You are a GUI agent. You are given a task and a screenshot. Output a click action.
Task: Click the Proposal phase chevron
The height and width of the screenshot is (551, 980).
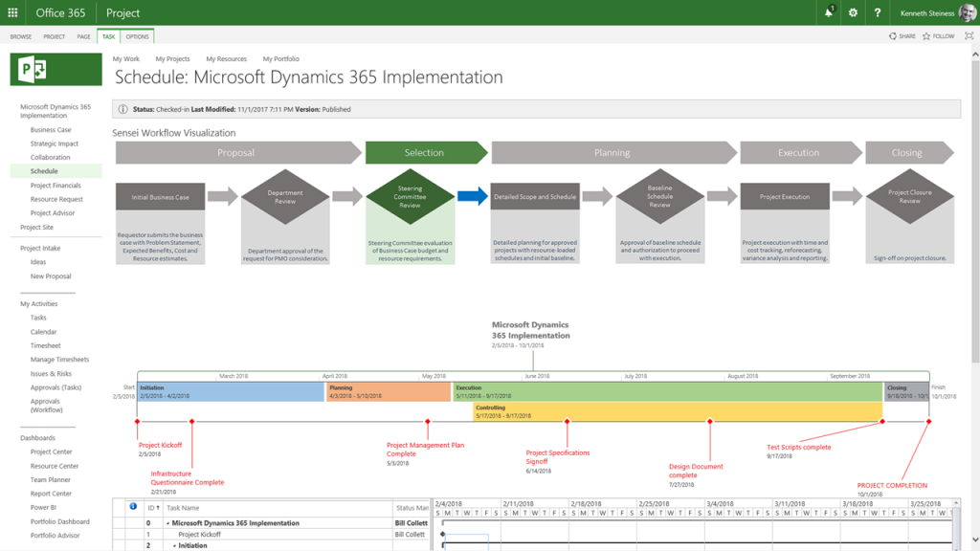(x=238, y=152)
